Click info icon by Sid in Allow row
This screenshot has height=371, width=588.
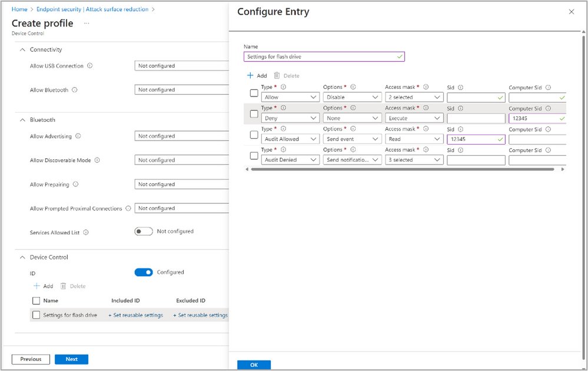[460, 88]
